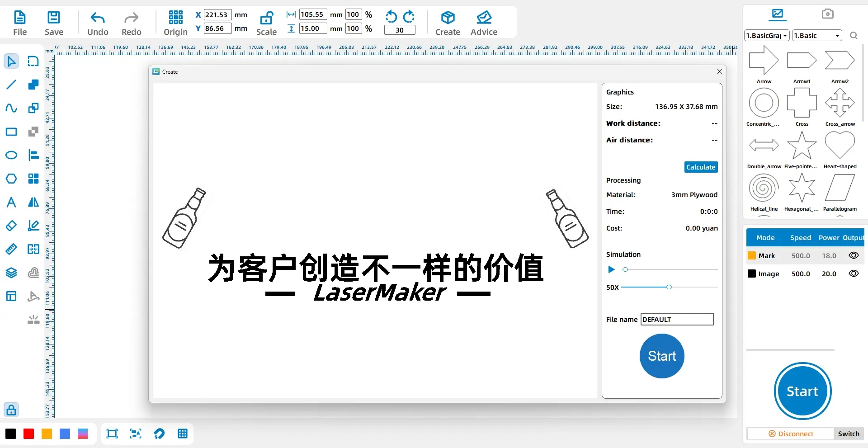
Task: Click the rotation angle field showing 30
Action: (x=400, y=30)
